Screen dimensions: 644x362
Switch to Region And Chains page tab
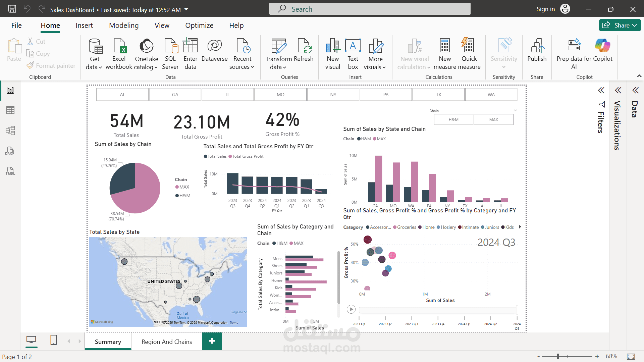click(167, 342)
